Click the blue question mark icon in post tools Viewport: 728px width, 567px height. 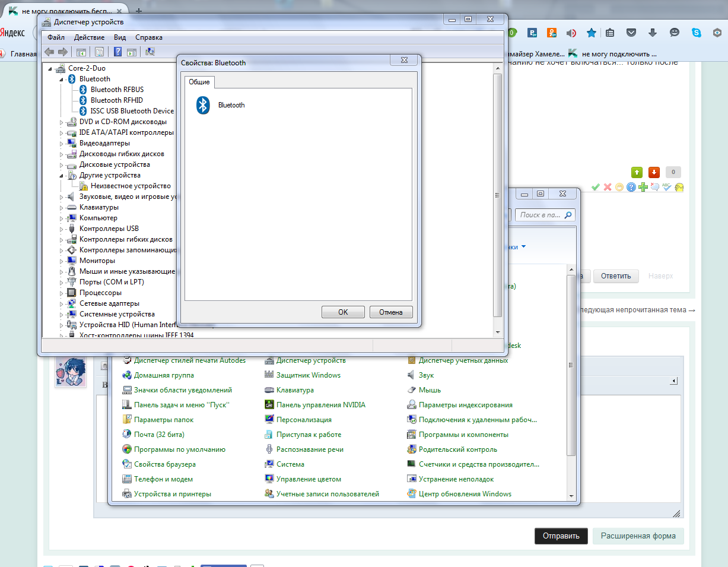click(631, 187)
